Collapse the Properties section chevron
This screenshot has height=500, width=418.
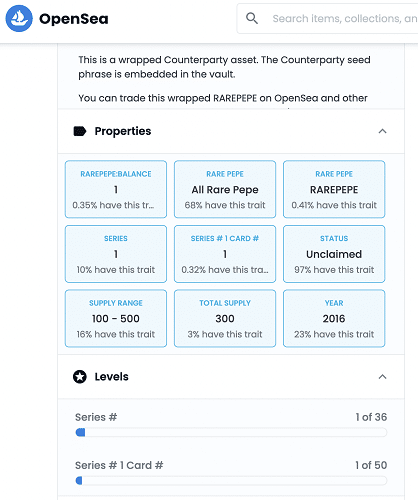pos(382,131)
